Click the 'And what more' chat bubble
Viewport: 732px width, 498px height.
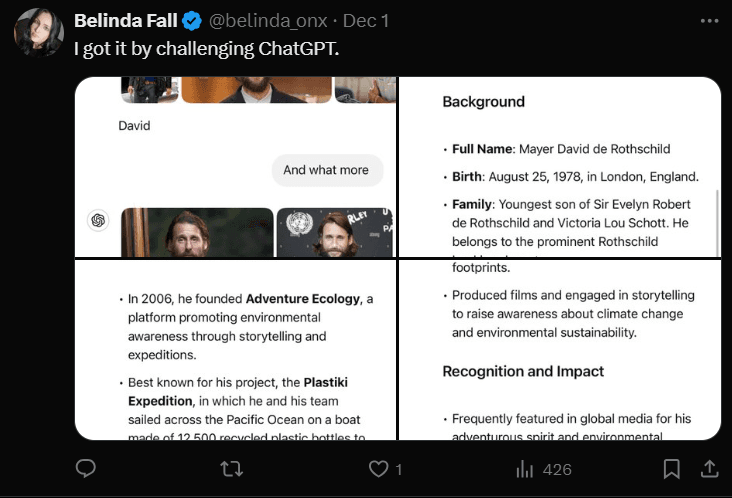pyautogui.click(x=326, y=170)
